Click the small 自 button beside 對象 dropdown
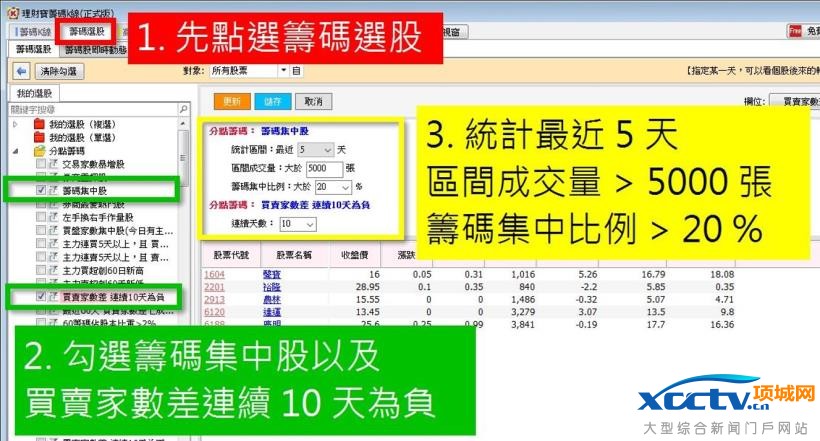The image size is (820, 441). point(296,71)
